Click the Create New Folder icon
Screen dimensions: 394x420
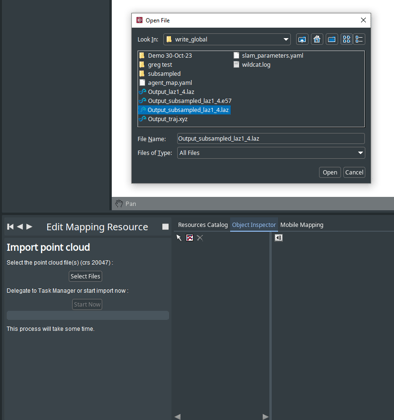pyautogui.click(x=332, y=39)
